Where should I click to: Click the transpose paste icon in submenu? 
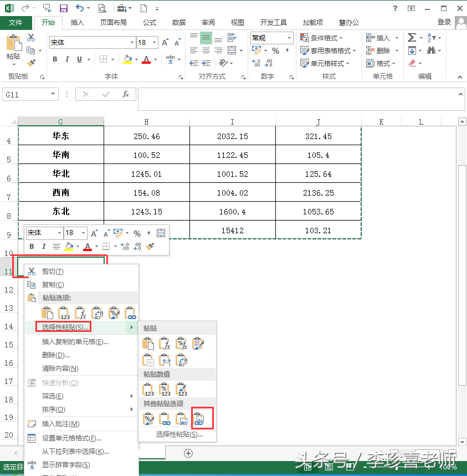[181, 360]
